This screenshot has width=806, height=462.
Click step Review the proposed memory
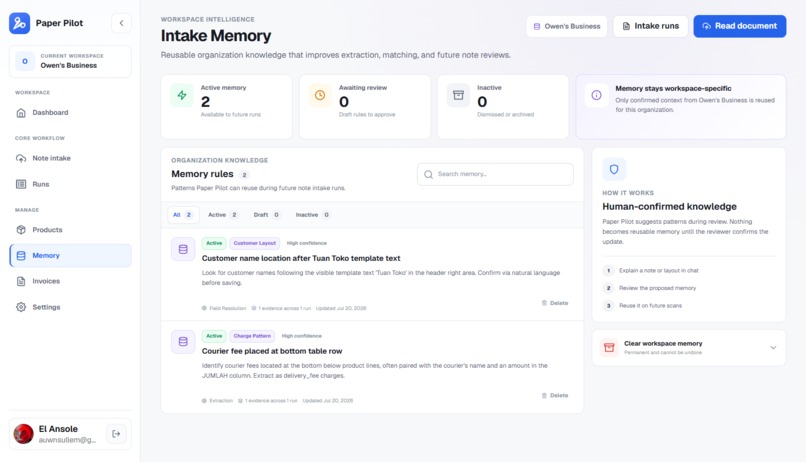[657, 288]
